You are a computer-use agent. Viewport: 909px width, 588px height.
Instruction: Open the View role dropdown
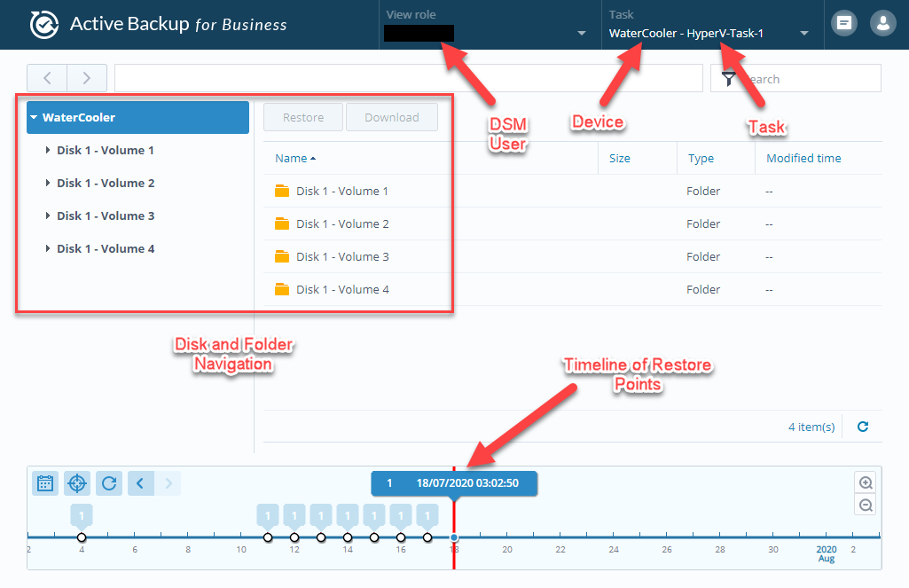(x=582, y=34)
